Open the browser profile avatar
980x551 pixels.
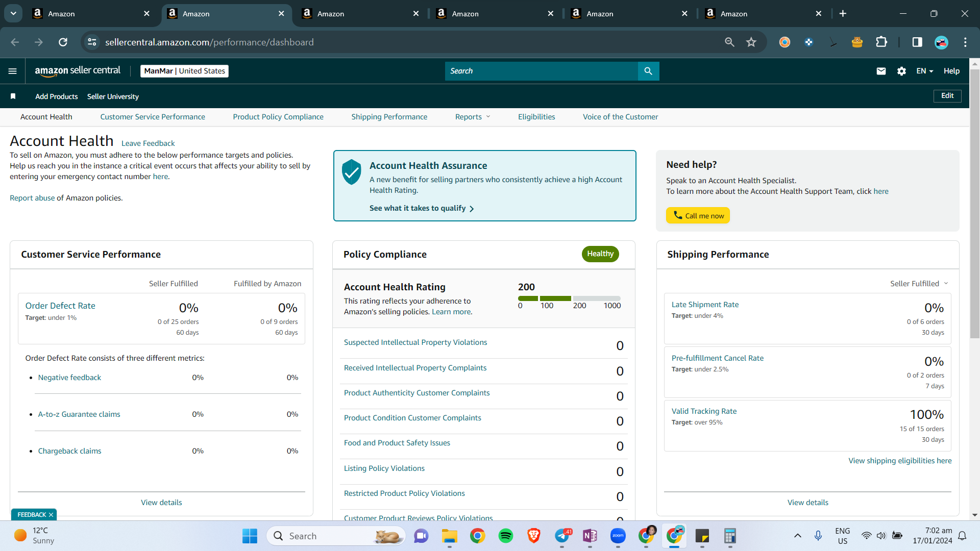(x=941, y=42)
